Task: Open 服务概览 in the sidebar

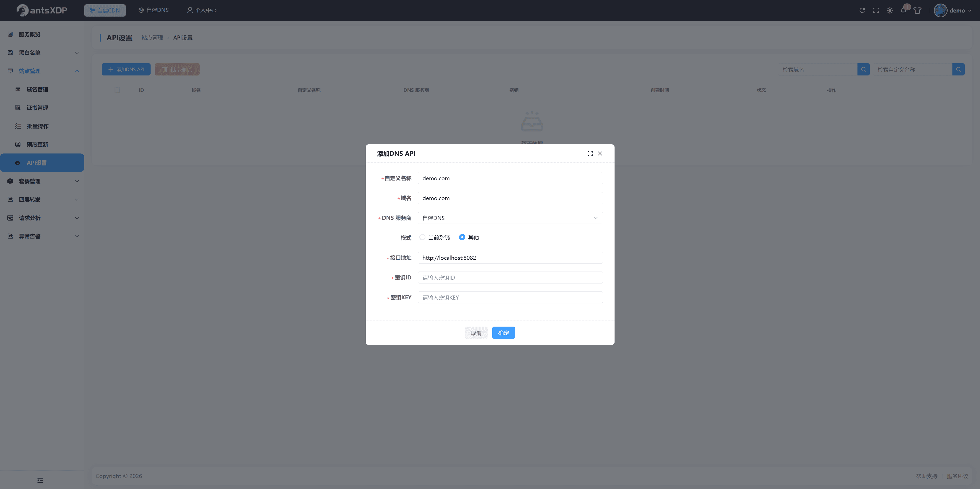Action: click(42, 34)
